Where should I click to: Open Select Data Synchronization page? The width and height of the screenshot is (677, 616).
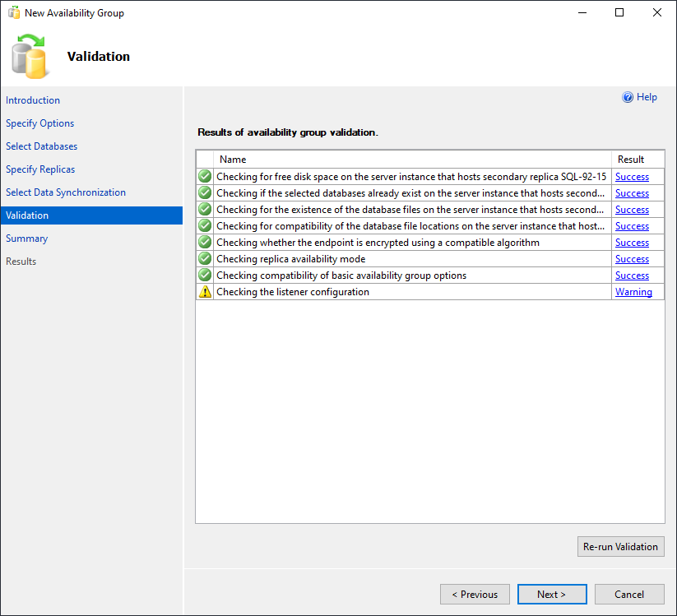(x=66, y=192)
